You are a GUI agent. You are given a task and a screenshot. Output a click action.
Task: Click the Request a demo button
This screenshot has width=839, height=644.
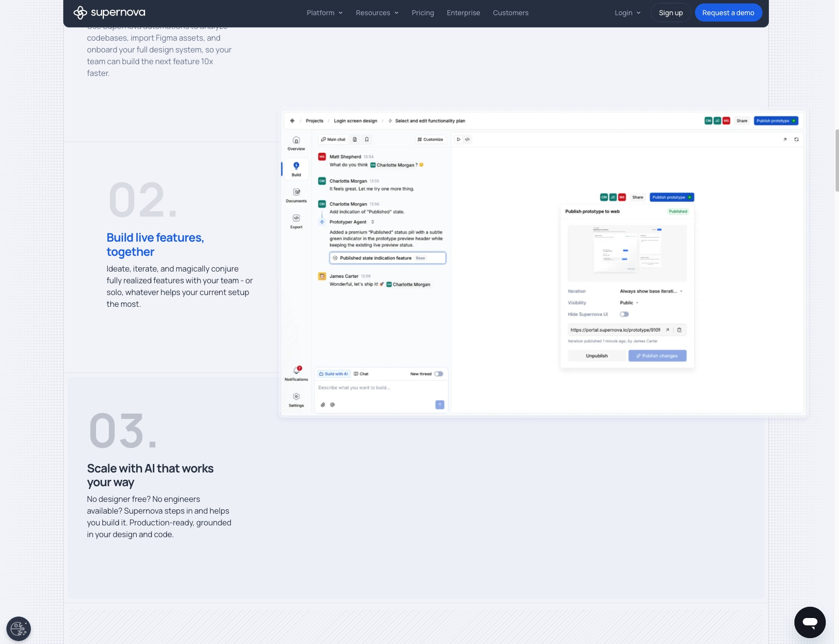(x=728, y=13)
